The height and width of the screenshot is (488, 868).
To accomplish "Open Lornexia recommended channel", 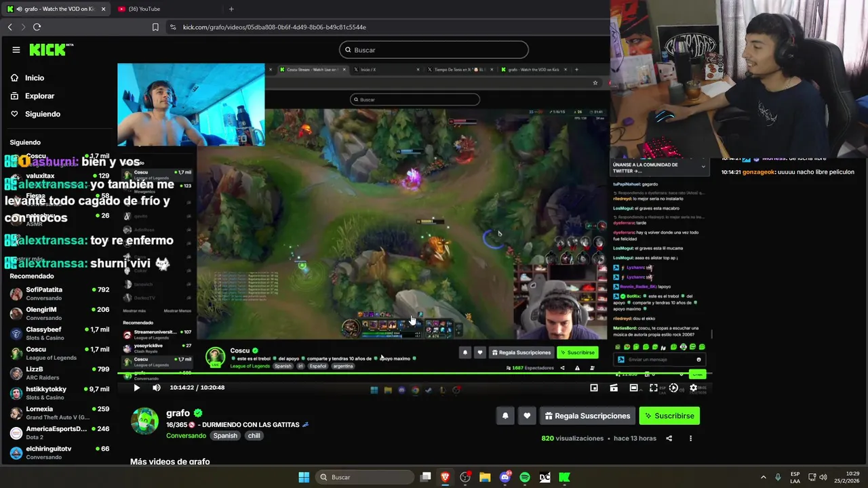I will click(60, 413).
